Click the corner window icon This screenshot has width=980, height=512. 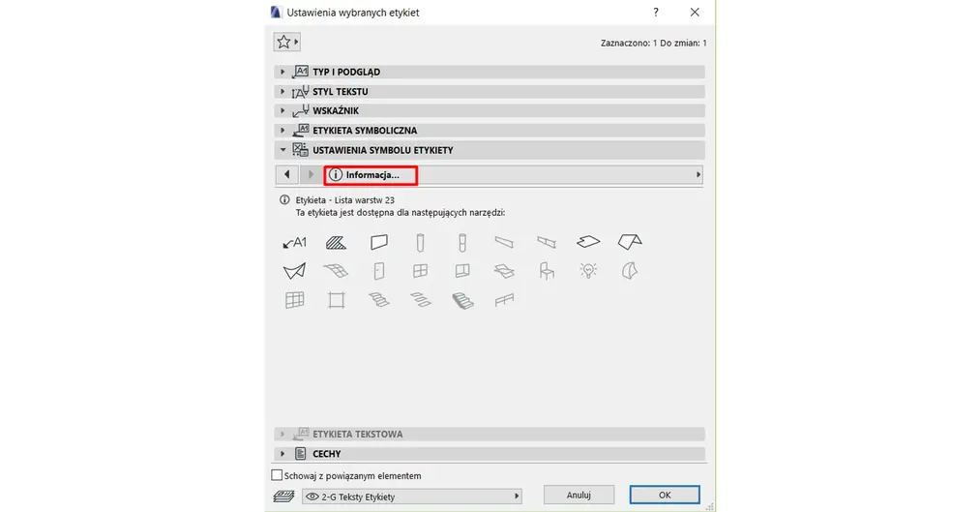point(462,271)
